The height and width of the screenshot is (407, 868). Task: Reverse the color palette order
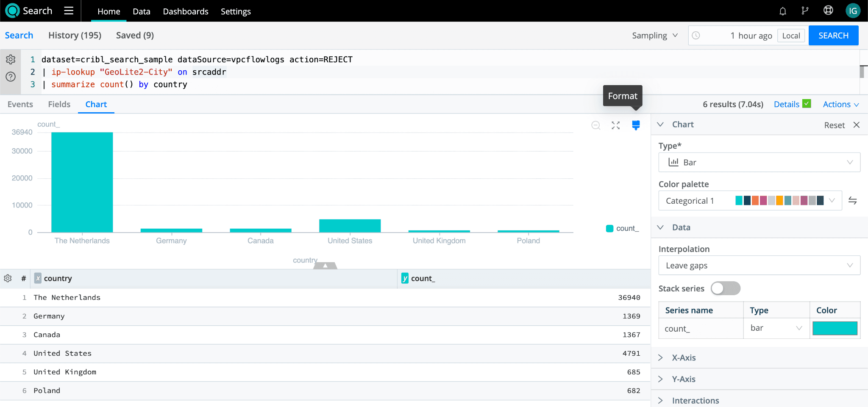(852, 201)
